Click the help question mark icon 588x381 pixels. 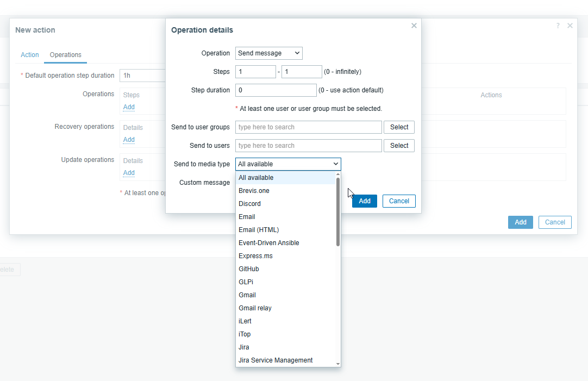558,26
